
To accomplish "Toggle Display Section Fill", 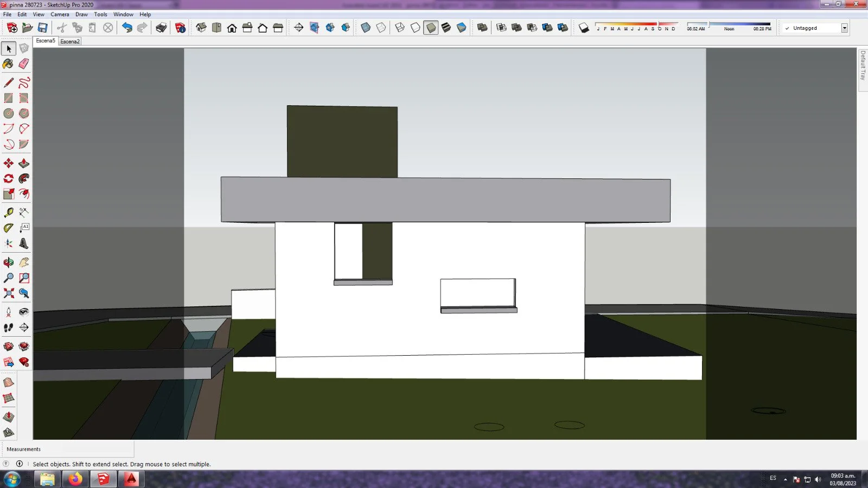I will pyautogui.click(x=346, y=28).
